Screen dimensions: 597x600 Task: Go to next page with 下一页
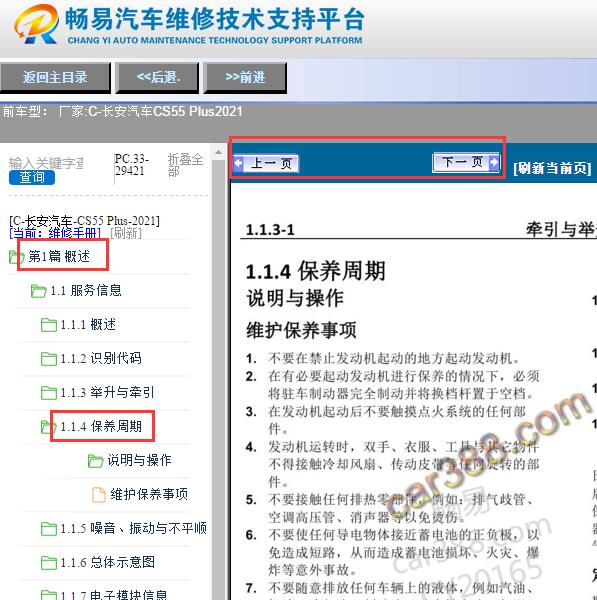tap(466, 162)
